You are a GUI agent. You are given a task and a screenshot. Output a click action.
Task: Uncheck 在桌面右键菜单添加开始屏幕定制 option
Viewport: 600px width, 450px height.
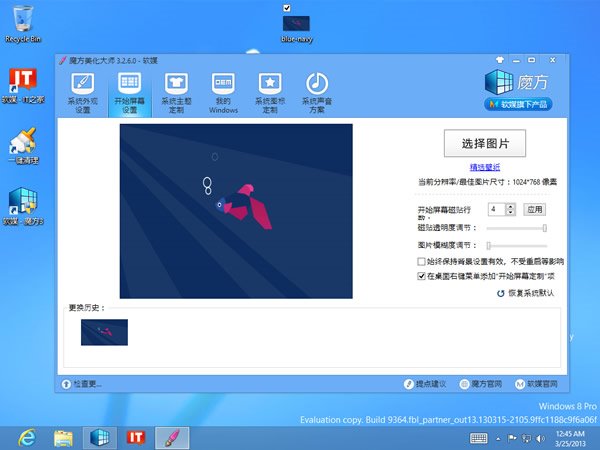(x=421, y=276)
